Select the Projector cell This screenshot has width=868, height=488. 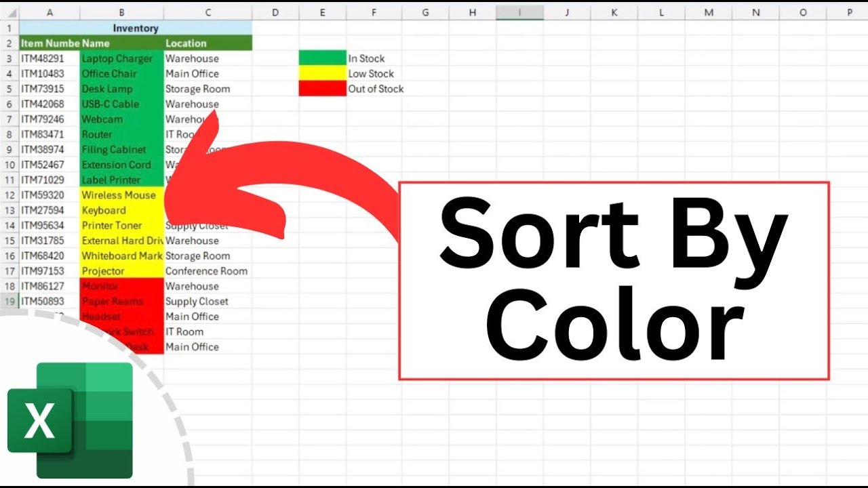click(121, 270)
